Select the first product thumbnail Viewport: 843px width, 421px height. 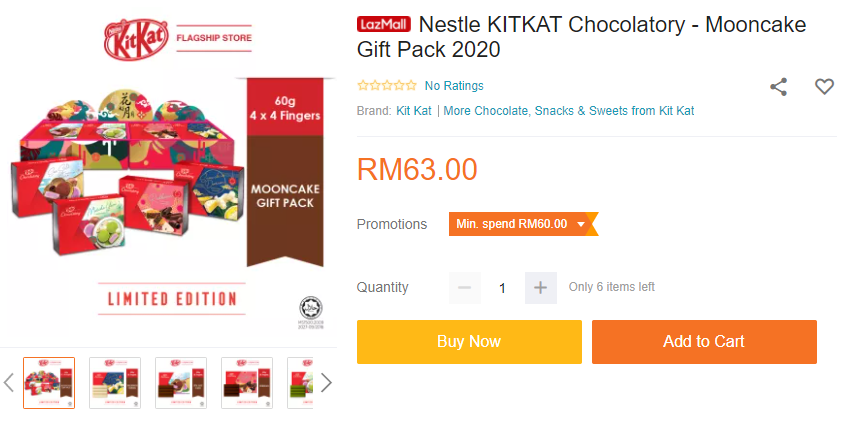(49, 382)
